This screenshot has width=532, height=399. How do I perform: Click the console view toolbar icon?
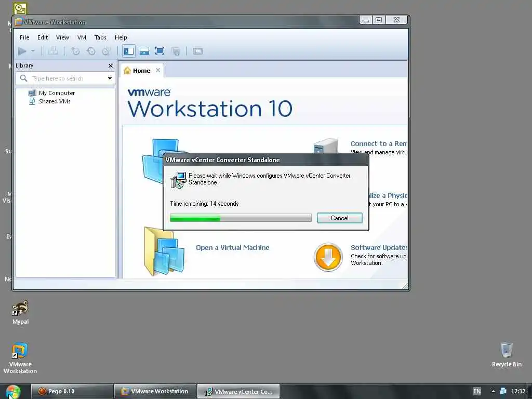pyautogui.click(x=198, y=51)
